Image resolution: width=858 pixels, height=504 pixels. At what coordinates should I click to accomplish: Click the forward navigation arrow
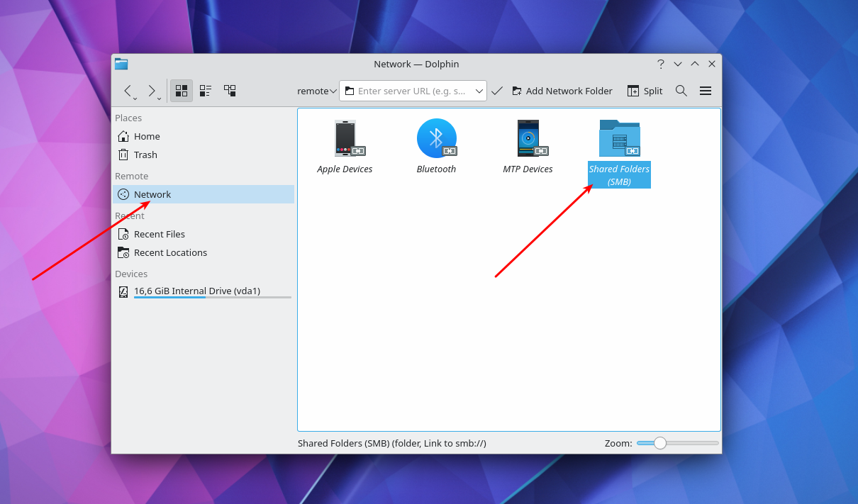[151, 91]
